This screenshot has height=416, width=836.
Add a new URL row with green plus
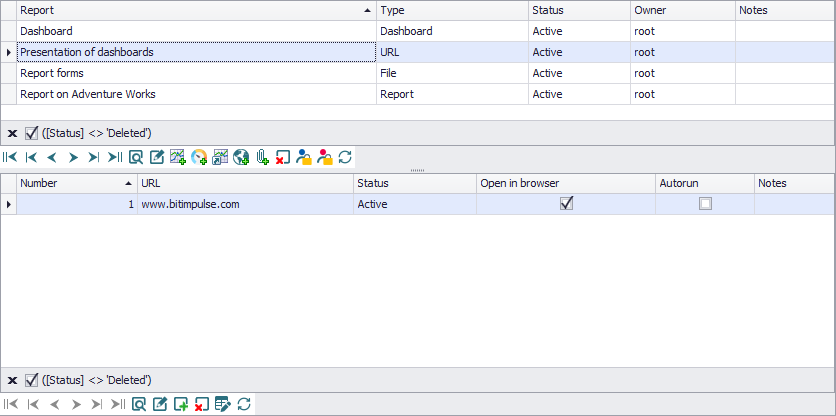point(181,404)
